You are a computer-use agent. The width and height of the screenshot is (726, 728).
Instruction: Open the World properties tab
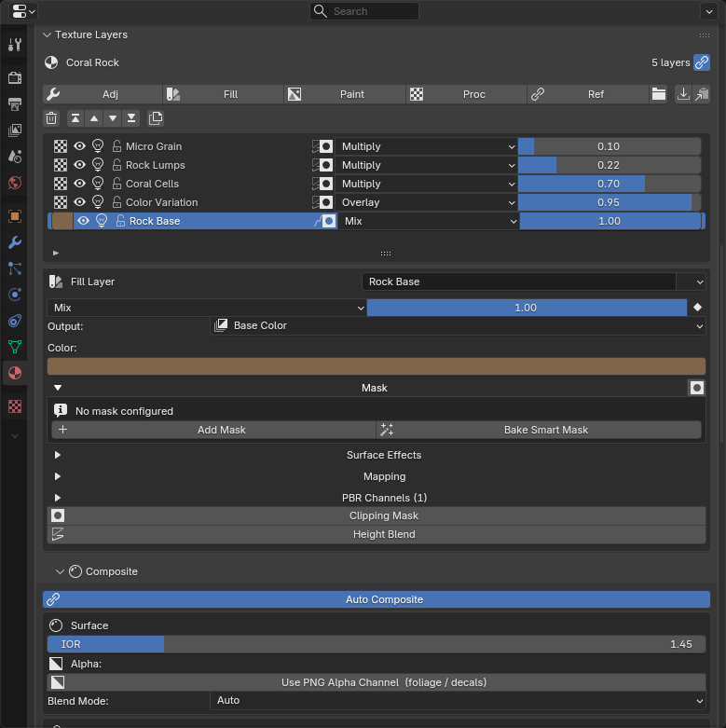click(x=14, y=183)
